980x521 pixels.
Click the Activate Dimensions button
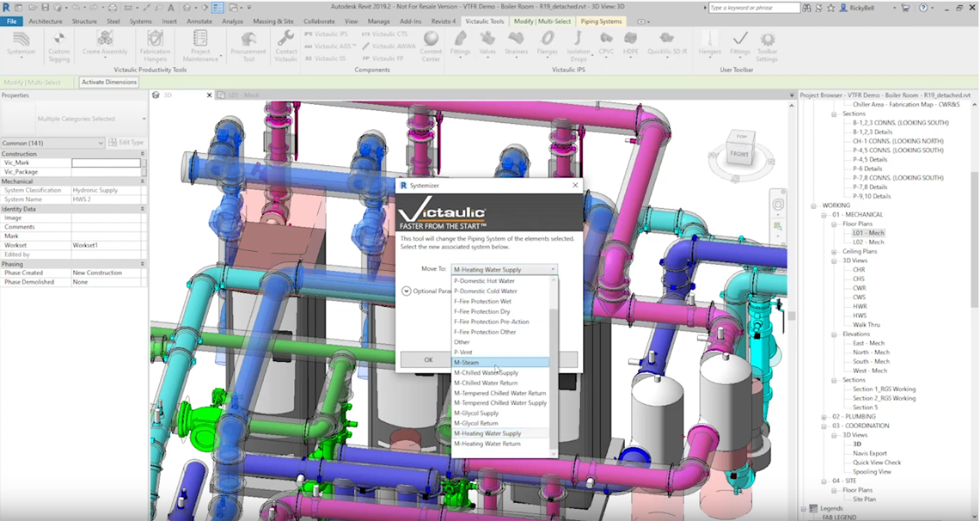pos(109,82)
